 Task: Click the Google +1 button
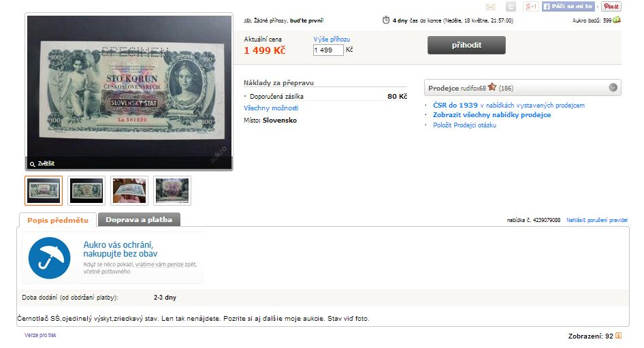(x=530, y=7)
